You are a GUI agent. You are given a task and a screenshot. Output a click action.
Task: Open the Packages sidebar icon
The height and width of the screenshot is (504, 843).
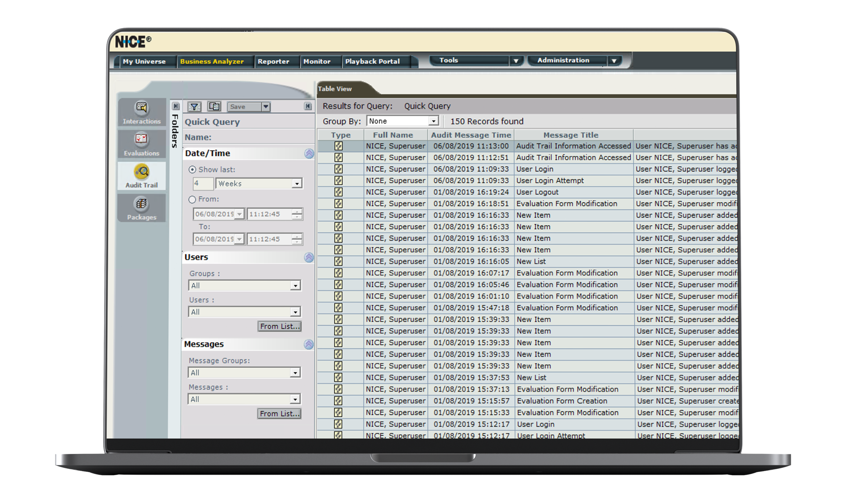(x=141, y=208)
